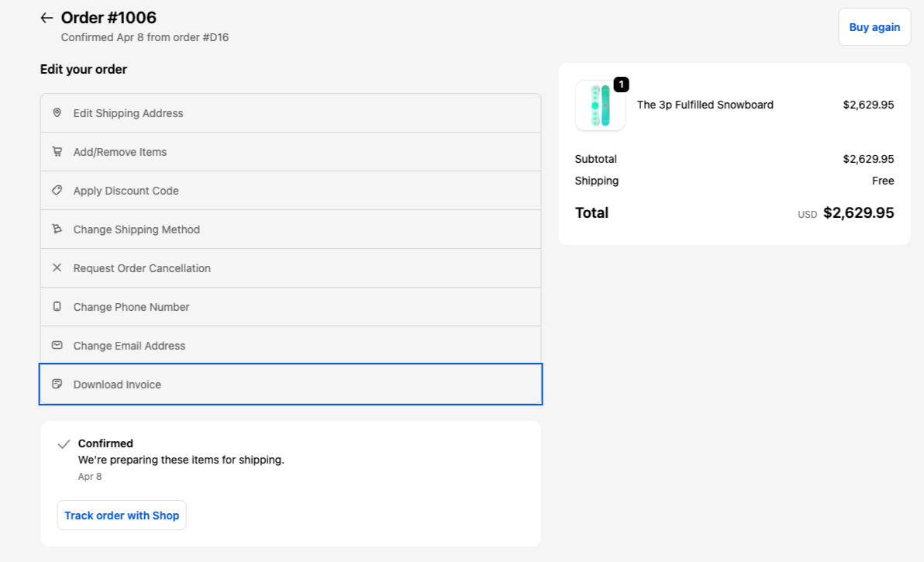924x562 pixels.
Task: Choose the Download Invoice text label
Action: tap(117, 384)
